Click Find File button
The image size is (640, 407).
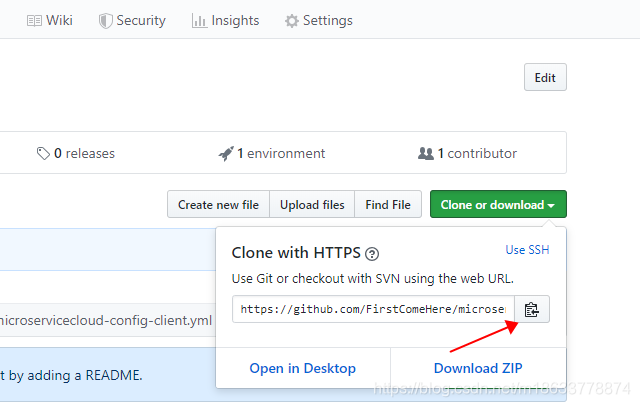pyautogui.click(x=388, y=204)
